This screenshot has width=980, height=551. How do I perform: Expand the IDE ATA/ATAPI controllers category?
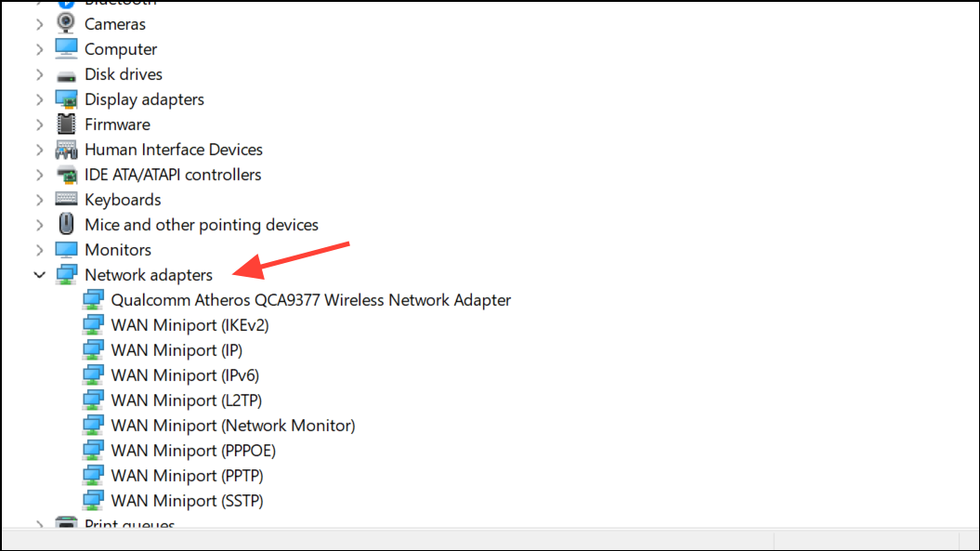point(39,174)
